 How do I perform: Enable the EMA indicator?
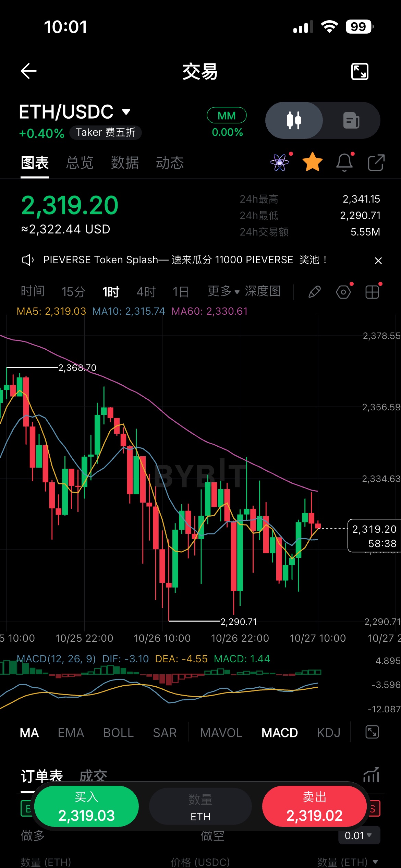click(x=71, y=733)
